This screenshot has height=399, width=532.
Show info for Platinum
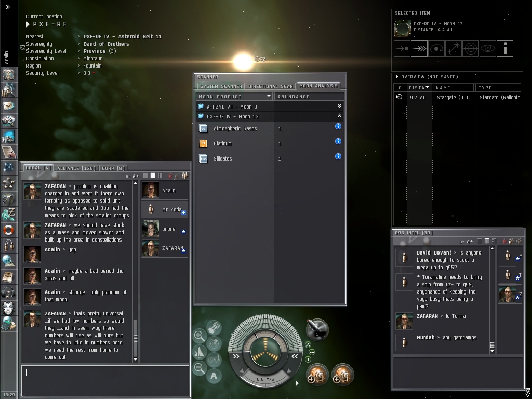coord(338,141)
